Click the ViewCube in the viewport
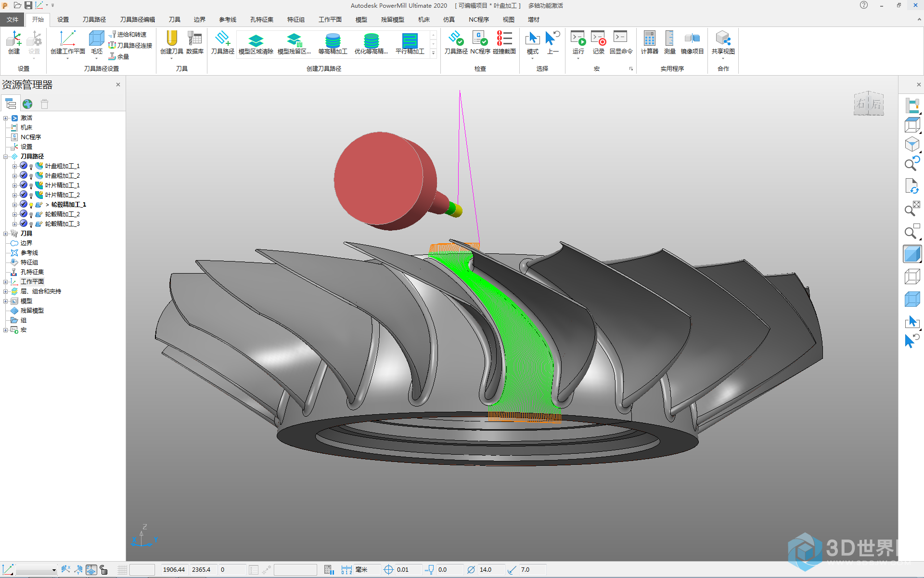The width and height of the screenshot is (924, 578). [x=869, y=103]
